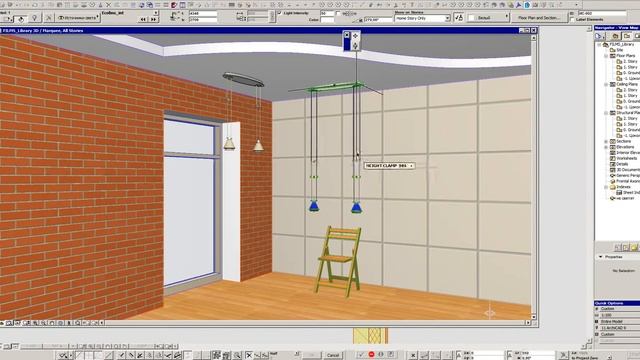Click the top pet palette move icon
The image size is (640, 360).
(x=355, y=36)
